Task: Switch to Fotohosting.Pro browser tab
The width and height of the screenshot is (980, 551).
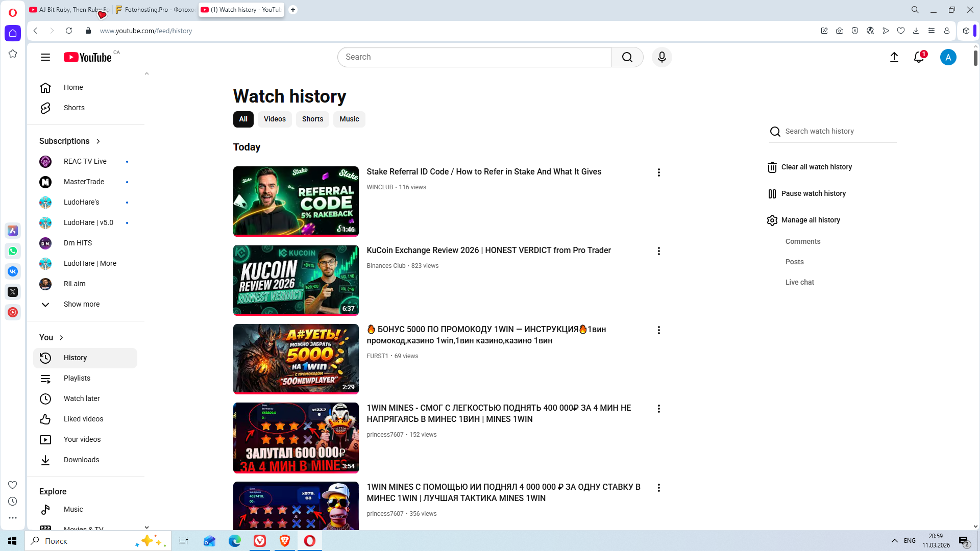Action: [x=155, y=10]
